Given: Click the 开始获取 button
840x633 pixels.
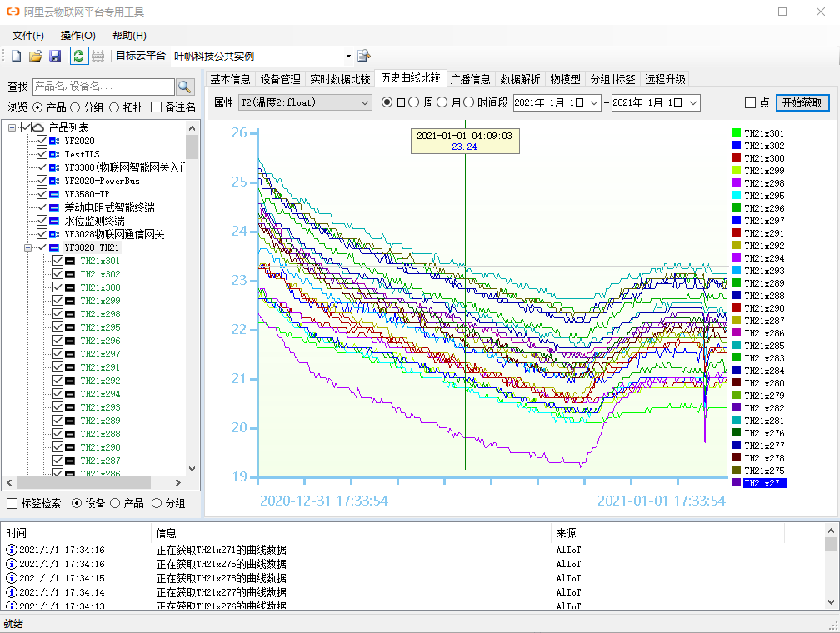Looking at the screenshot, I should point(802,102).
